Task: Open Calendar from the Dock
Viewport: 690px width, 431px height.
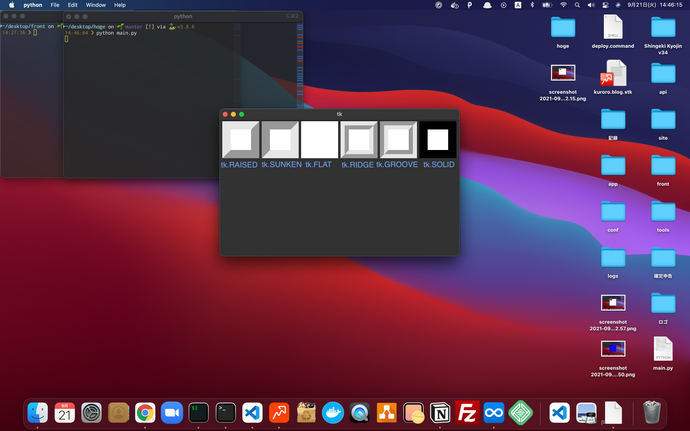Action: click(65, 413)
